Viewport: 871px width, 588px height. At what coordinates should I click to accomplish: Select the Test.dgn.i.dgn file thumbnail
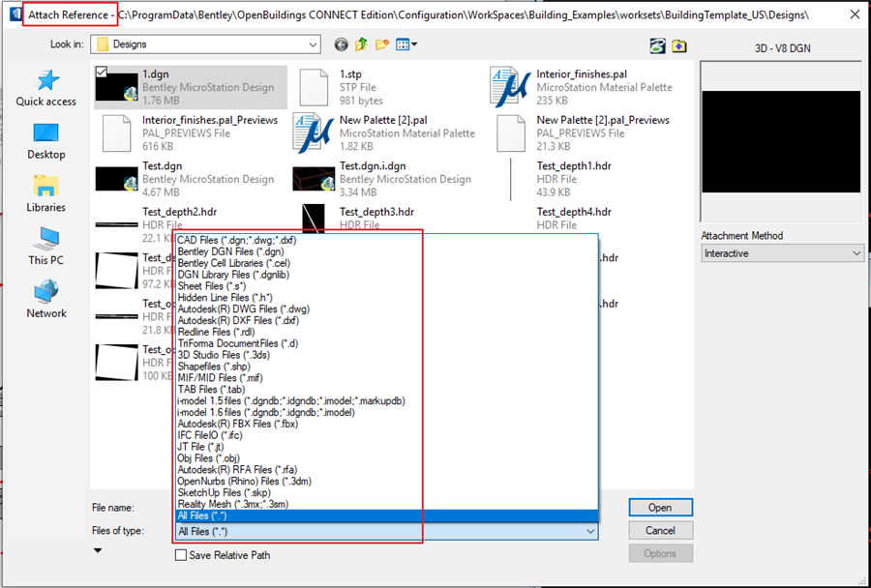click(x=314, y=179)
